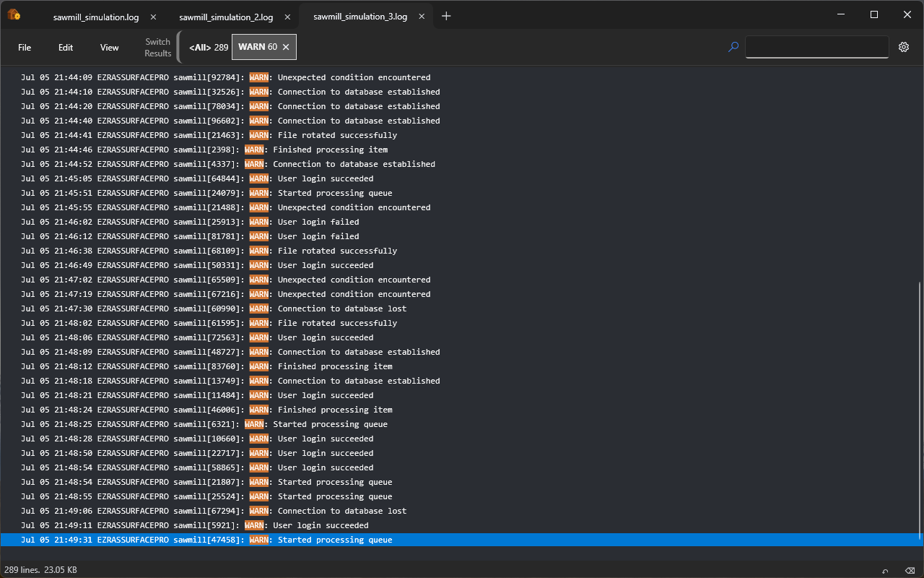The width and height of the screenshot is (924, 578).
Task: Click the clear backspace icon in status bar
Action: point(909,571)
